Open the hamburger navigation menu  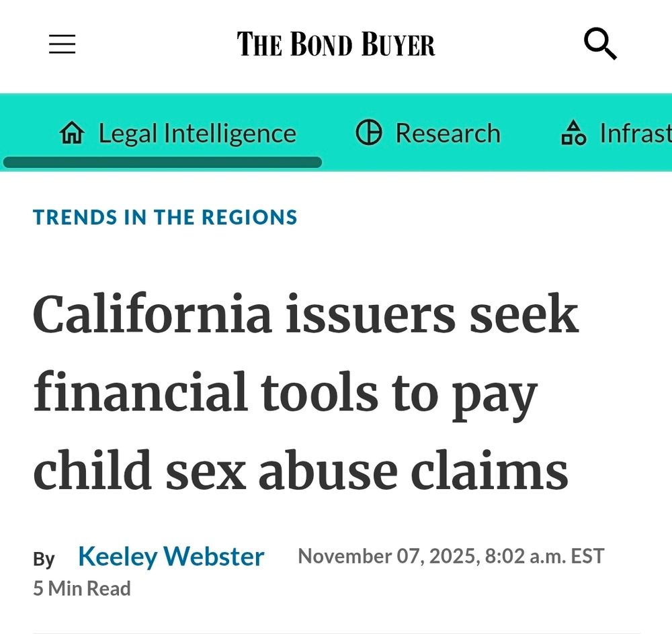(x=62, y=44)
